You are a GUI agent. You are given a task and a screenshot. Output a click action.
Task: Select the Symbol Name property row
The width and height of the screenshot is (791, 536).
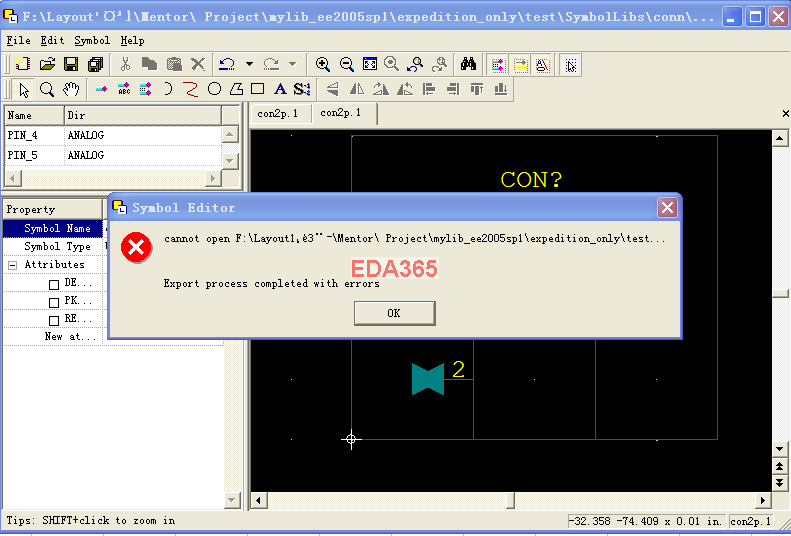pyautogui.click(x=53, y=228)
